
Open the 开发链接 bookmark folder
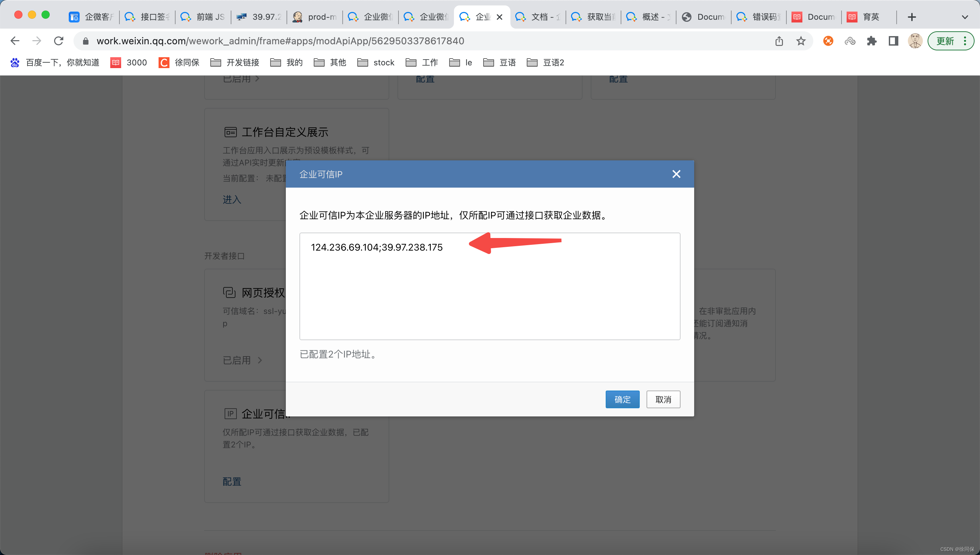tap(234, 63)
